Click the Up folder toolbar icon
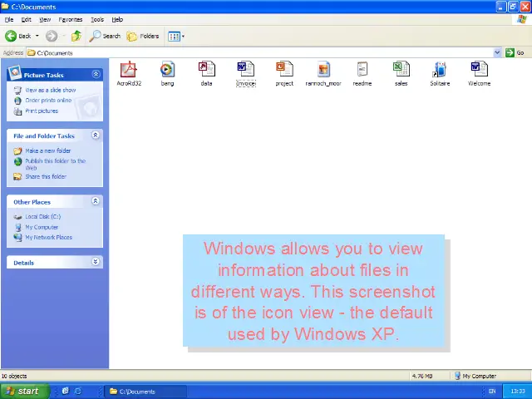This screenshot has height=399, width=532. (76, 36)
